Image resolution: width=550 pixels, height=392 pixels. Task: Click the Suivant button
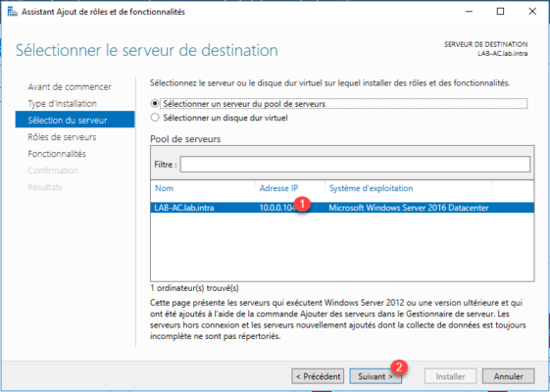[375, 376]
